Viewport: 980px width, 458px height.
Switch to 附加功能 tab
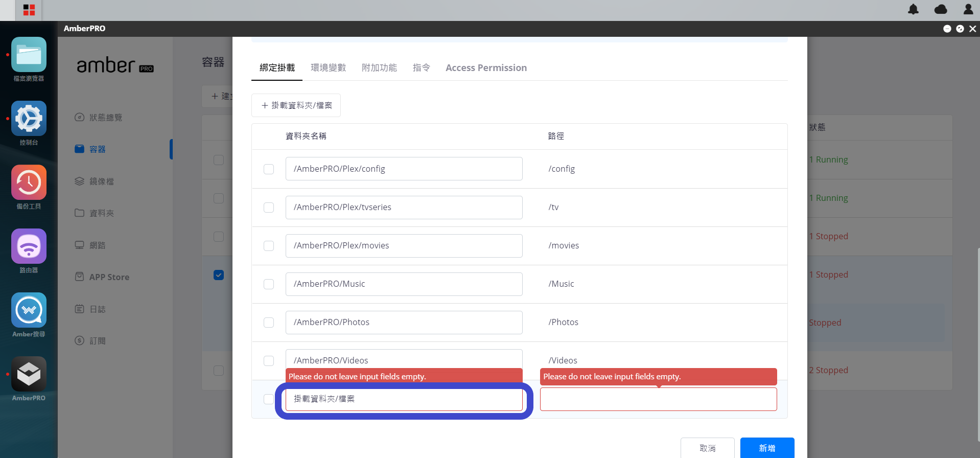(x=379, y=68)
